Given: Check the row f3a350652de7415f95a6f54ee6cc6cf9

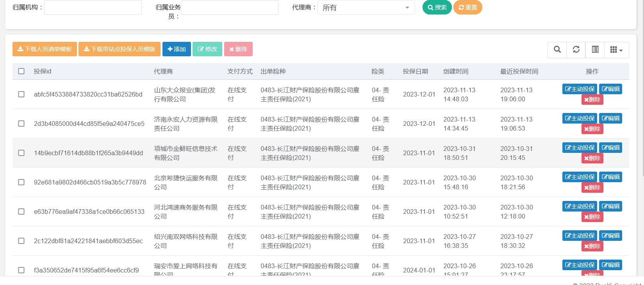Looking at the screenshot, I should click(x=21, y=270).
